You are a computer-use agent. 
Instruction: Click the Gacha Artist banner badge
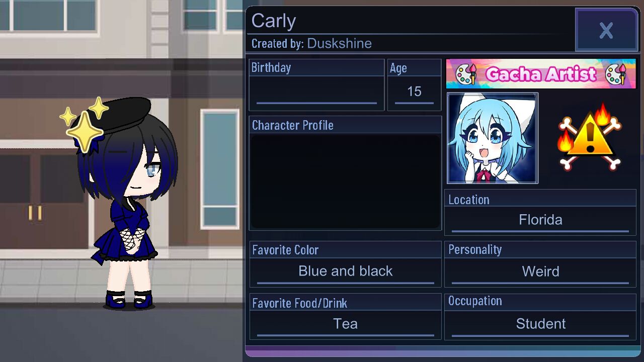pos(541,74)
